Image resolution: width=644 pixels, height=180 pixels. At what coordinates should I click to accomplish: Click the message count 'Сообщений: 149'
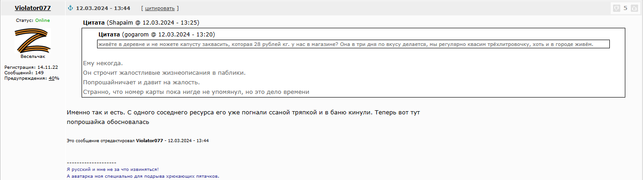24,72
